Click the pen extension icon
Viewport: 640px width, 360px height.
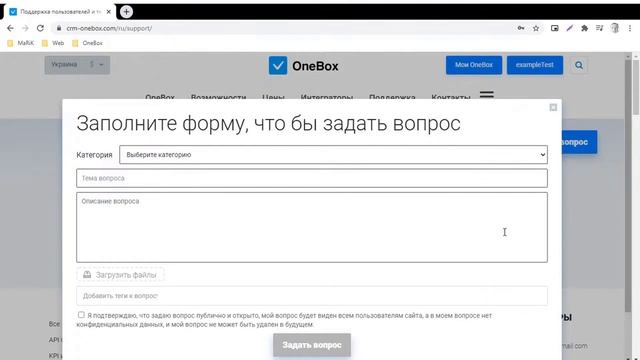[569, 28]
